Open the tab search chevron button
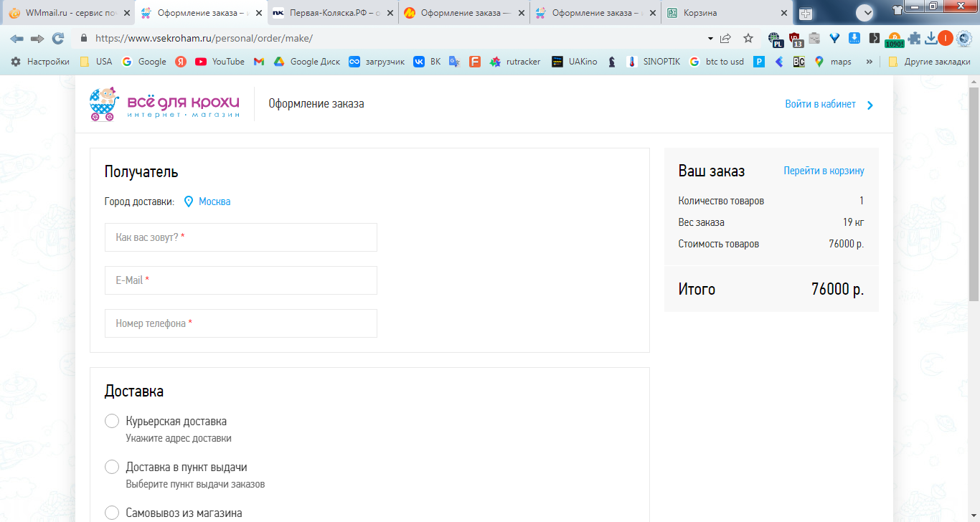Image resolution: width=980 pixels, height=522 pixels. click(864, 12)
